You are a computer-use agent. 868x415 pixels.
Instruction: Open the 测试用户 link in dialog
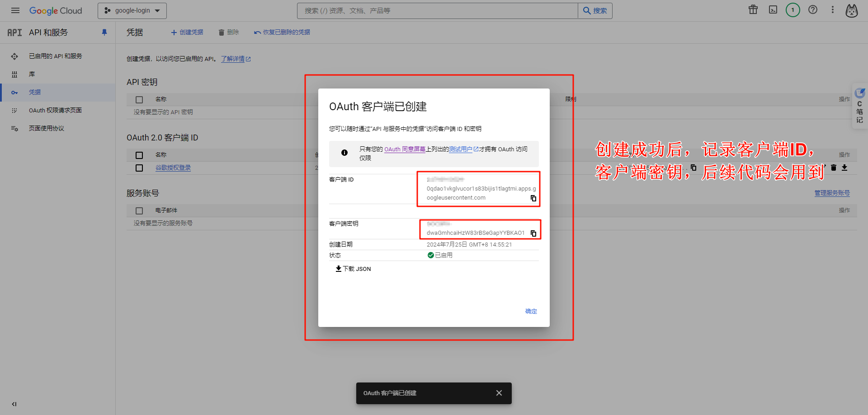coord(463,149)
